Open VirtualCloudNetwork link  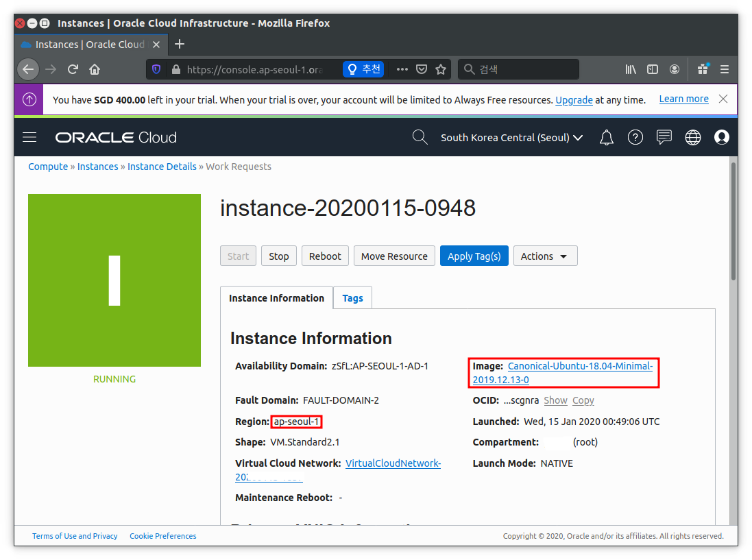click(x=393, y=463)
